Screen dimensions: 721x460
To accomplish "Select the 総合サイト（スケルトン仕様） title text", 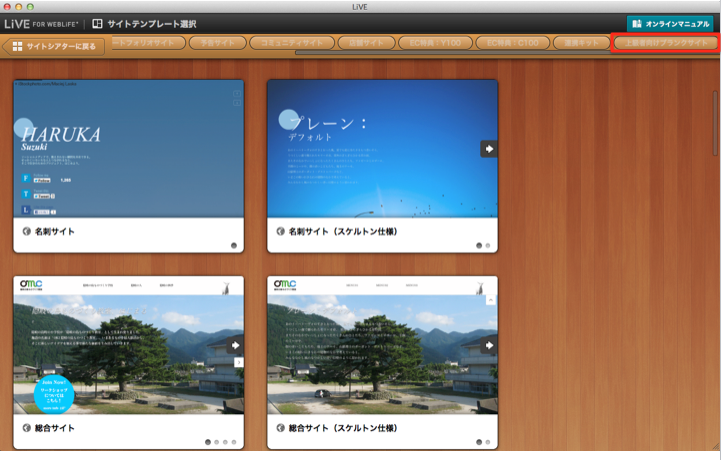I will pyautogui.click(x=343, y=428).
